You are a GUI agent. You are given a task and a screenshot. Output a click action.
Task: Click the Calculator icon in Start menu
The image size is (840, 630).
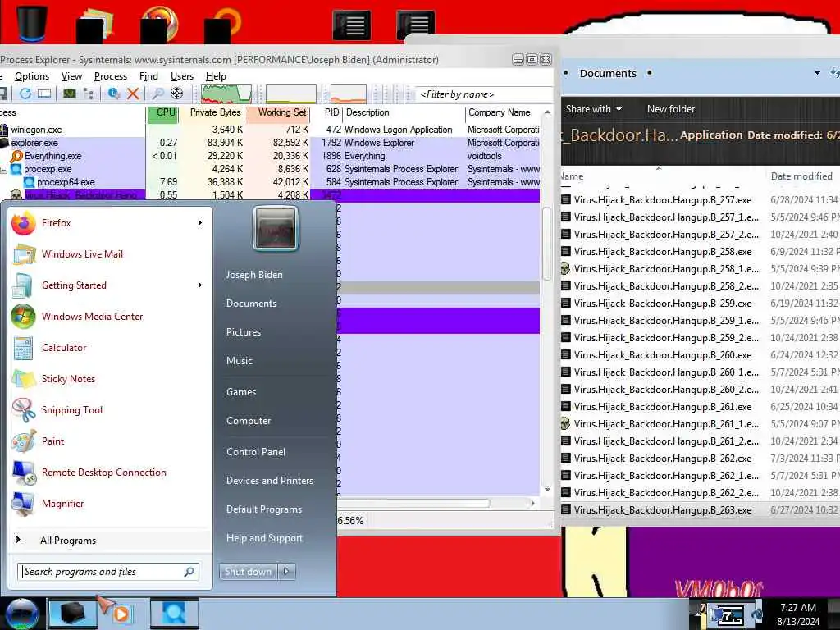pyautogui.click(x=23, y=348)
